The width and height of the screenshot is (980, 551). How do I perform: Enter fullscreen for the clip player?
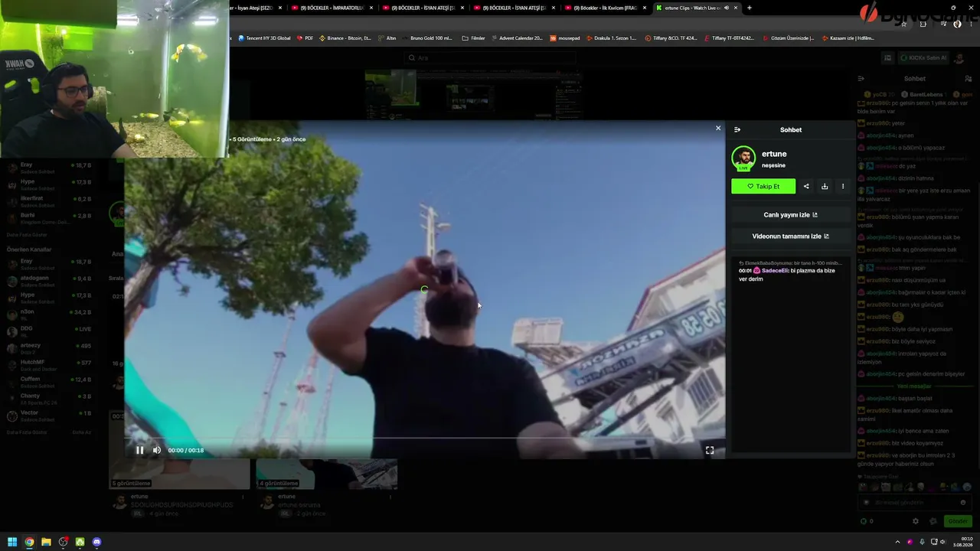click(x=710, y=450)
